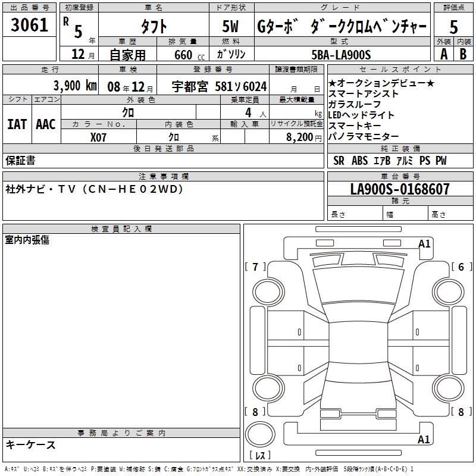Select the color number X07 field
This screenshot has width=476, height=476.
pyautogui.click(x=99, y=136)
